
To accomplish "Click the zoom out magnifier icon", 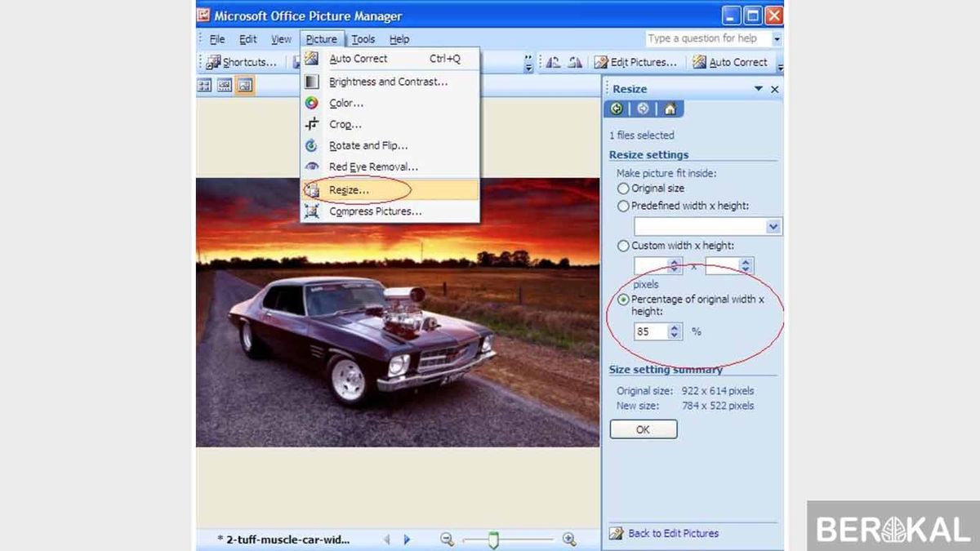I will [x=447, y=540].
